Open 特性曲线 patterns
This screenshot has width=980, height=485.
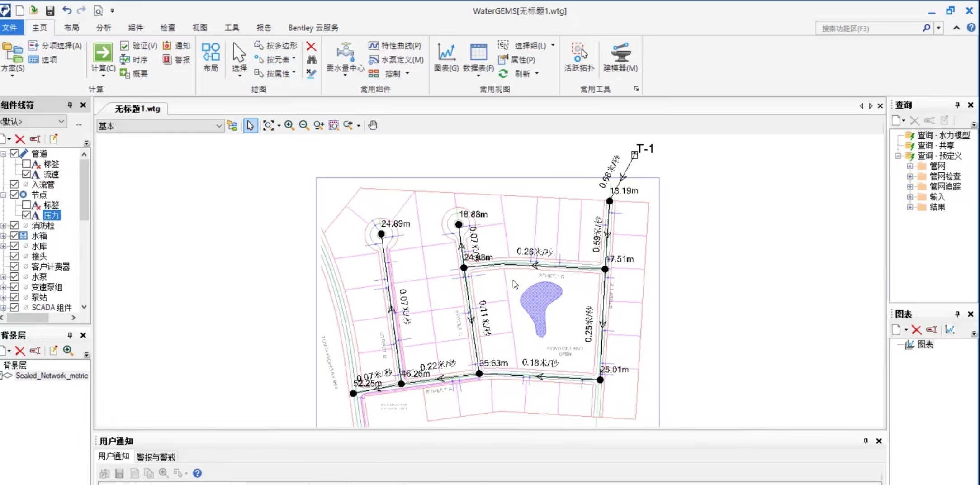[395, 46]
